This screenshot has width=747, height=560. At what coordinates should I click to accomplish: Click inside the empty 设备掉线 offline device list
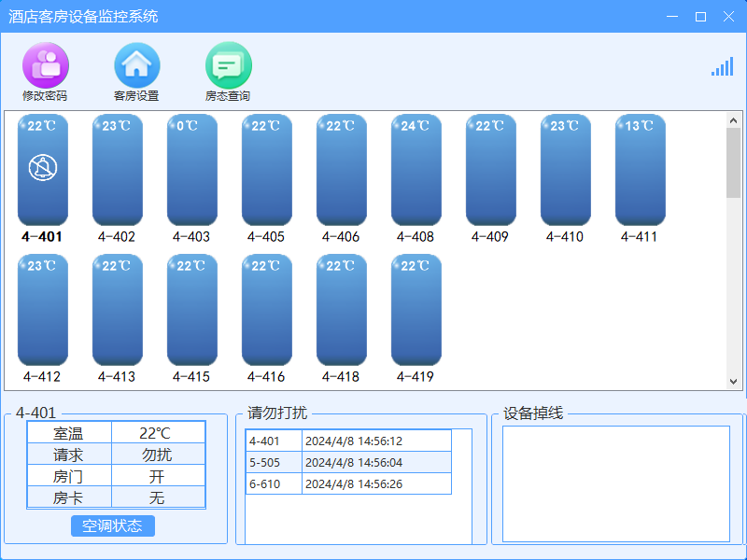tap(616, 483)
